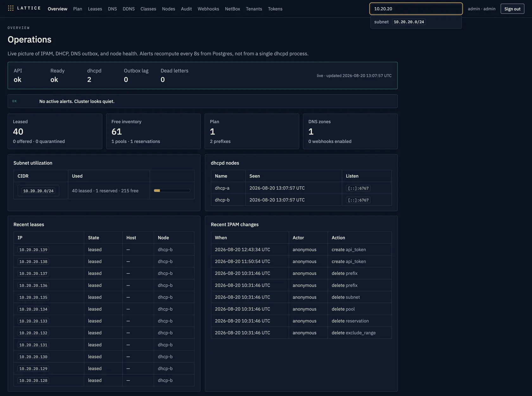This screenshot has height=396, width=532.
Task: Open Webhooks in the navbar
Action: 208,9
